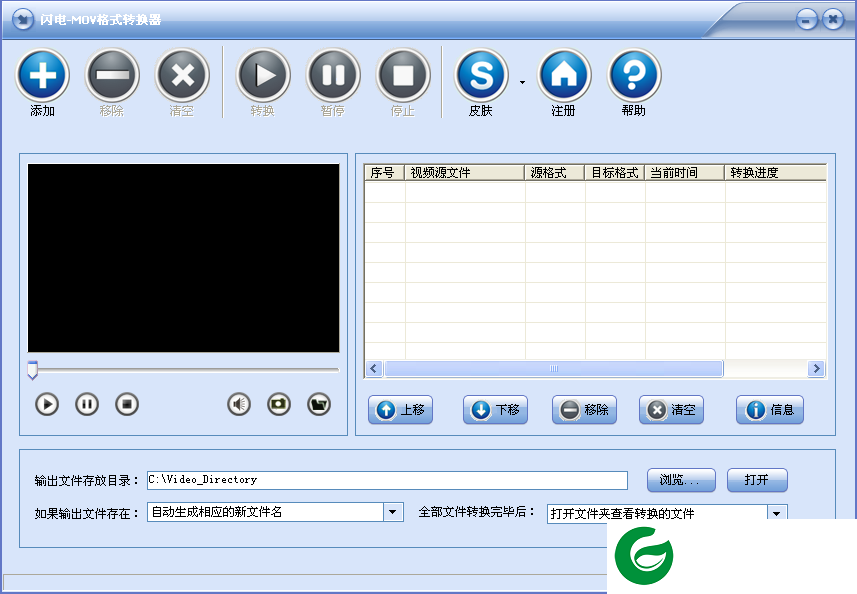Stop conversion with the 停止 toolbar icon
Image resolution: width=857 pixels, height=594 pixels.
403,75
